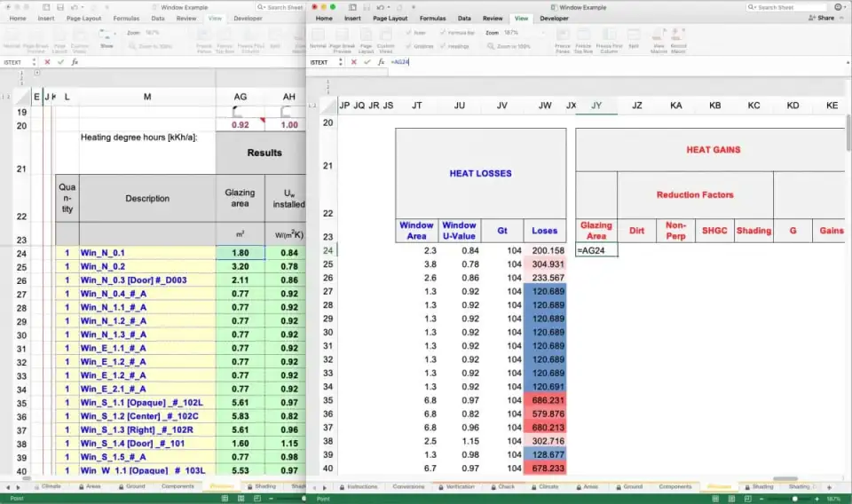This screenshot has height=504, width=852.
Task: Switch to the Developer tab in the right window
Action: [554, 18]
